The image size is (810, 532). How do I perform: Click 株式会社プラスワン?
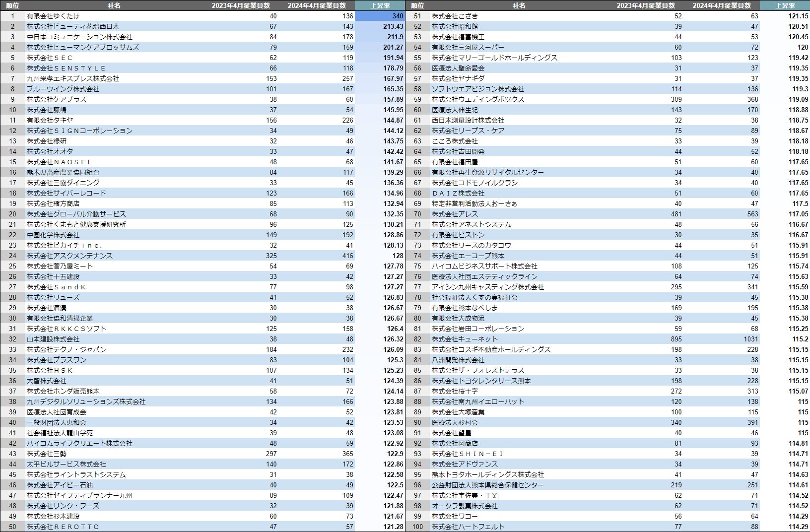click(x=57, y=360)
